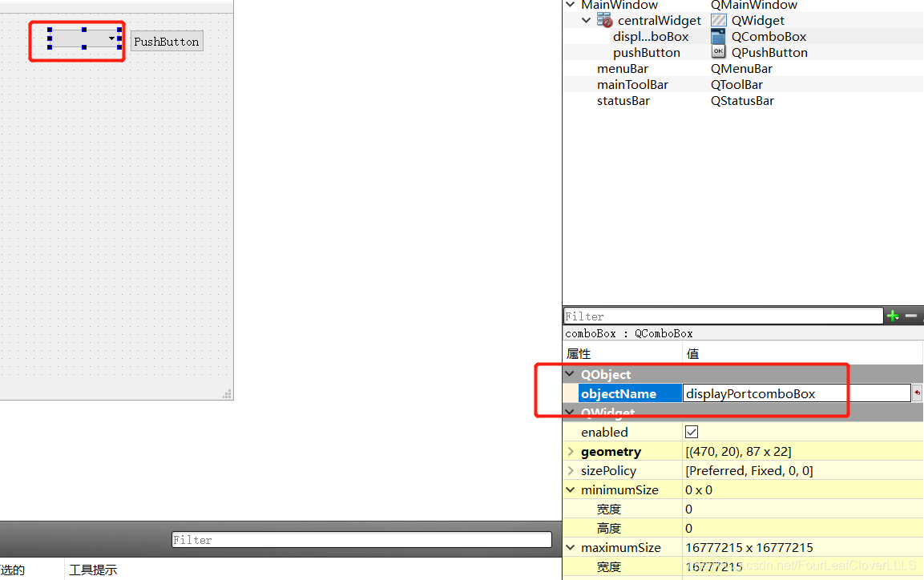Collapse the MainWindow tree node
924x580 pixels.
[571, 5]
